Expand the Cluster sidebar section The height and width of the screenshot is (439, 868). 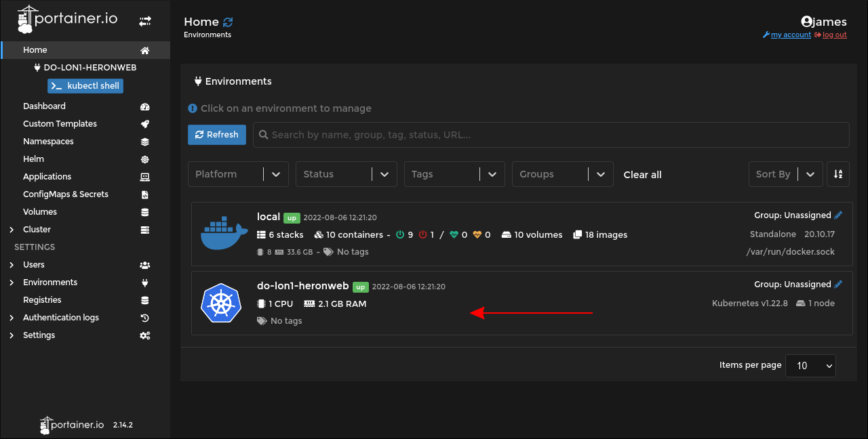(x=12, y=230)
